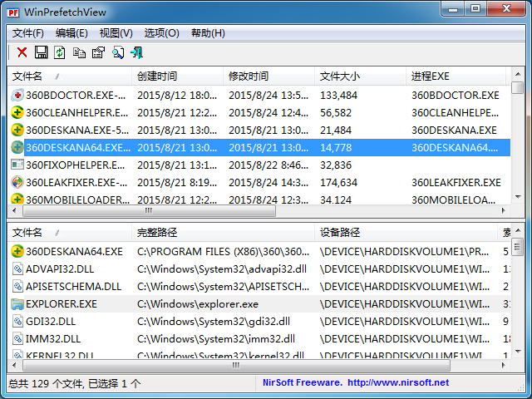
Task: Click the EXPLORER.EXE row icon
Action: point(17,304)
